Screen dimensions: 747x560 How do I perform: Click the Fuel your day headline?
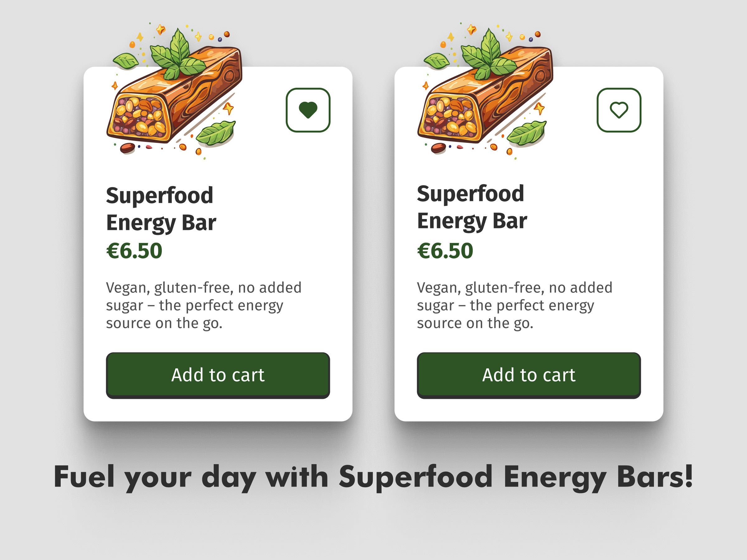pos(373,477)
